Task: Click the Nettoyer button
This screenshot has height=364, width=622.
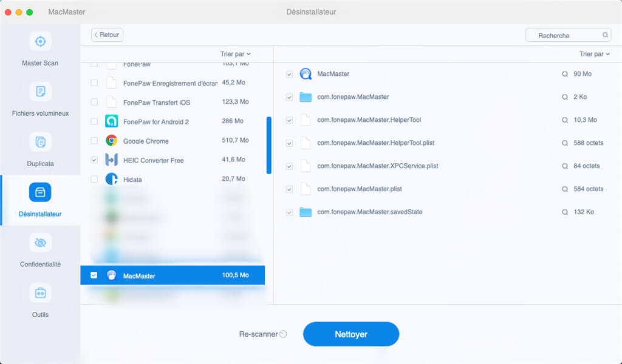Action: pyautogui.click(x=351, y=334)
